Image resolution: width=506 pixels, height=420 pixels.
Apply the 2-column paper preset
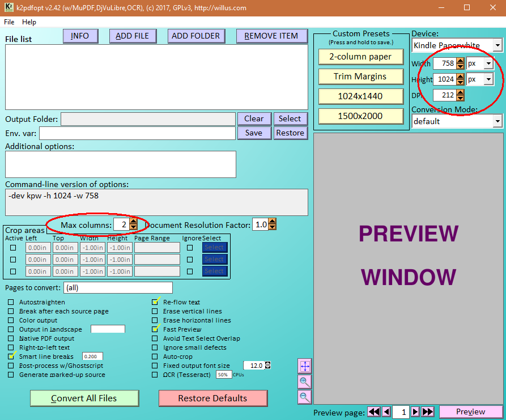pyautogui.click(x=360, y=57)
